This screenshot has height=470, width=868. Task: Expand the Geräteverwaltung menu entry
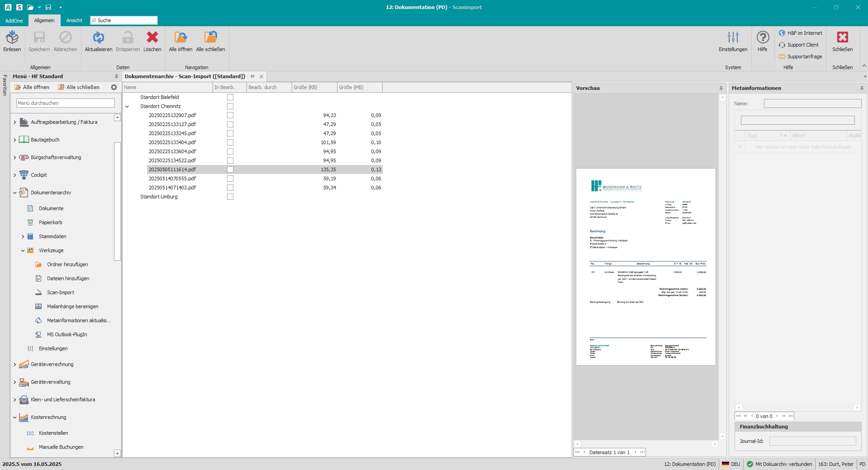[x=14, y=382]
